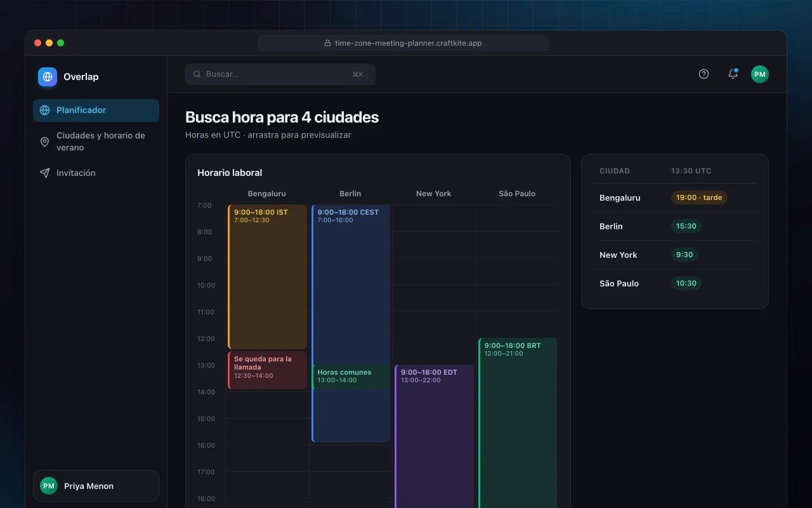Screen dimensions: 812x508
Task: Open the PM avatar in top bar
Action: point(760,74)
